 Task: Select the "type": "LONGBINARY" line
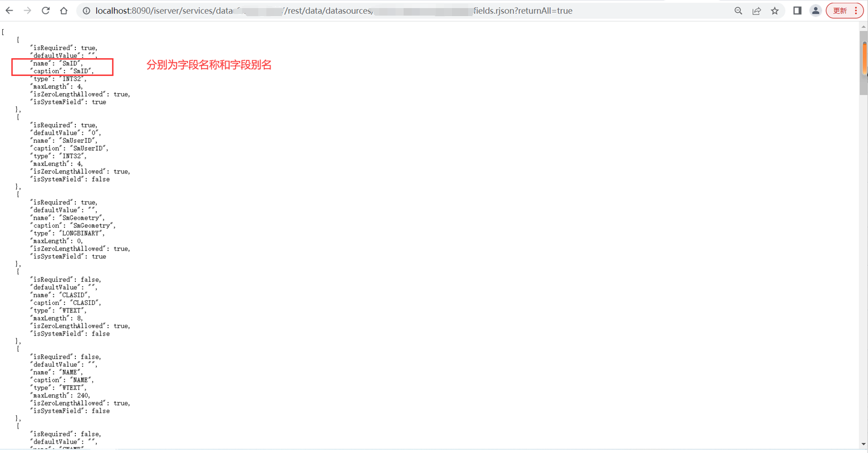pos(67,233)
